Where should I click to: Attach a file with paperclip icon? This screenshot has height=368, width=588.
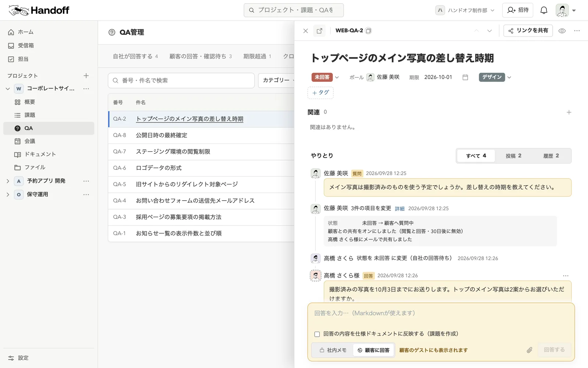point(529,350)
